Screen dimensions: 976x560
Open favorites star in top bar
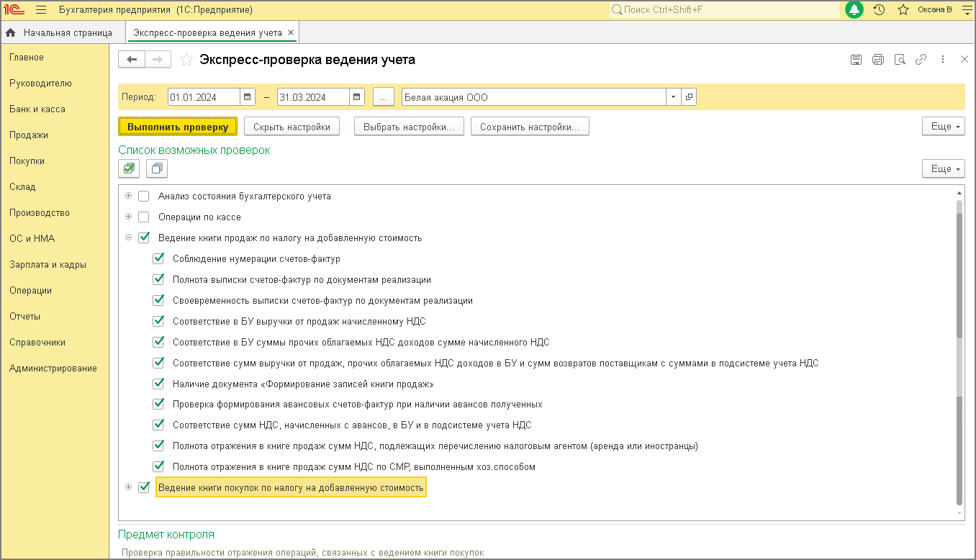903,10
